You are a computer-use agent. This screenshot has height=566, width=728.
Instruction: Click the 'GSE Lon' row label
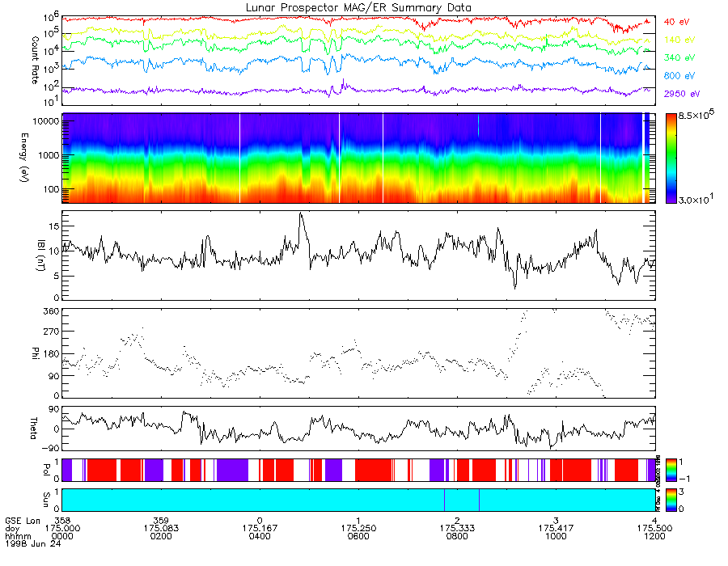pos(23,521)
